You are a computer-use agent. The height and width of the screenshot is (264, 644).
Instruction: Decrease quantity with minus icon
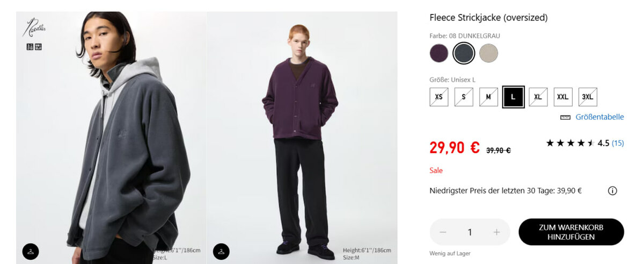[443, 232]
